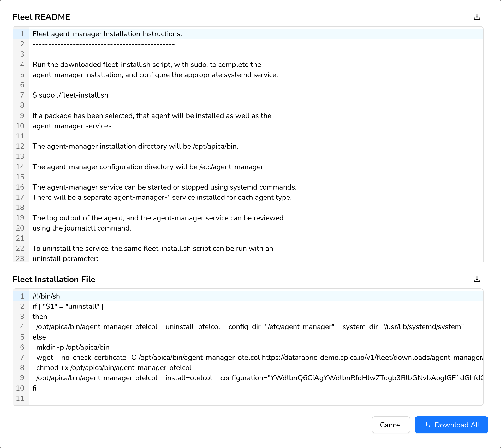
Task: Click the /etc/agent-manager configuration directory line
Action: tap(148, 167)
